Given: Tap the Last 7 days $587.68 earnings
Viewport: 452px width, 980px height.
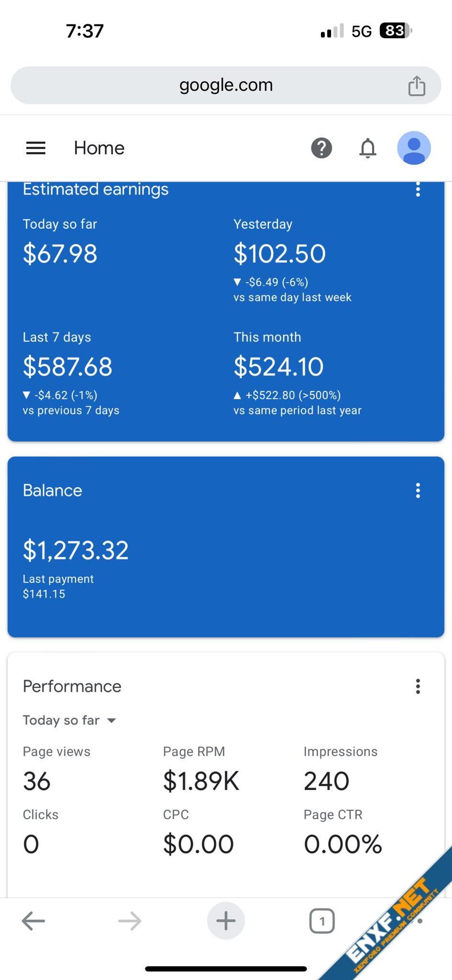Looking at the screenshot, I should (x=67, y=367).
